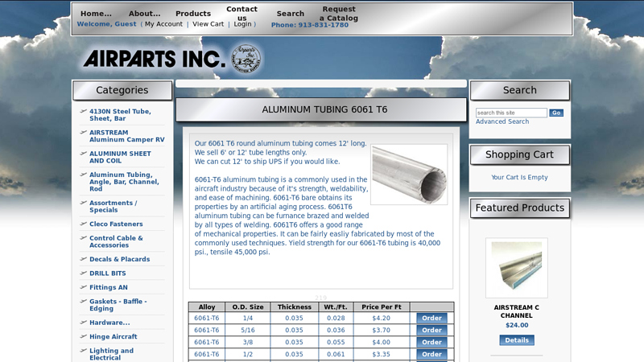This screenshot has width=644, height=362.
Task: Click the Welcome, Guest text
Action: tap(107, 24)
